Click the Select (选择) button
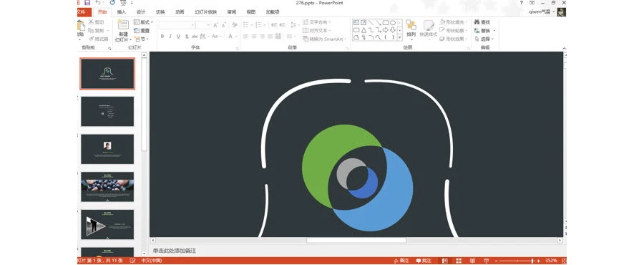This screenshot has height=265, width=644. (x=484, y=39)
